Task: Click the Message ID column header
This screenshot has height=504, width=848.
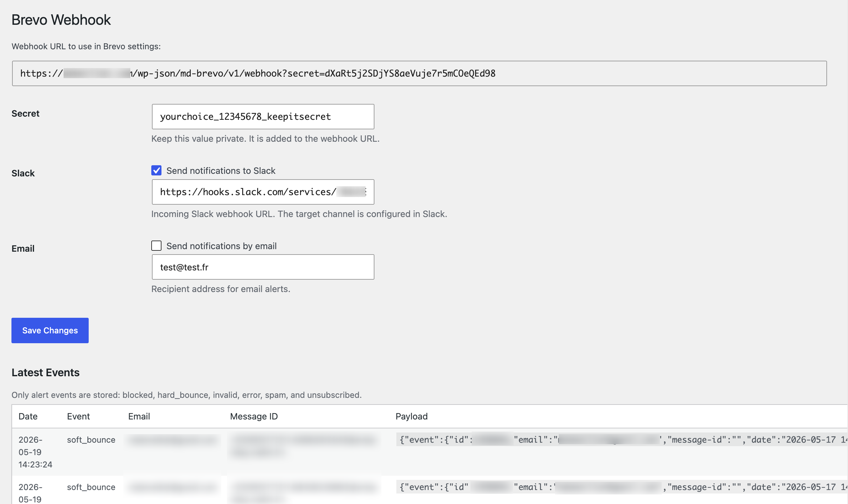Action: pyautogui.click(x=254, y=416)
